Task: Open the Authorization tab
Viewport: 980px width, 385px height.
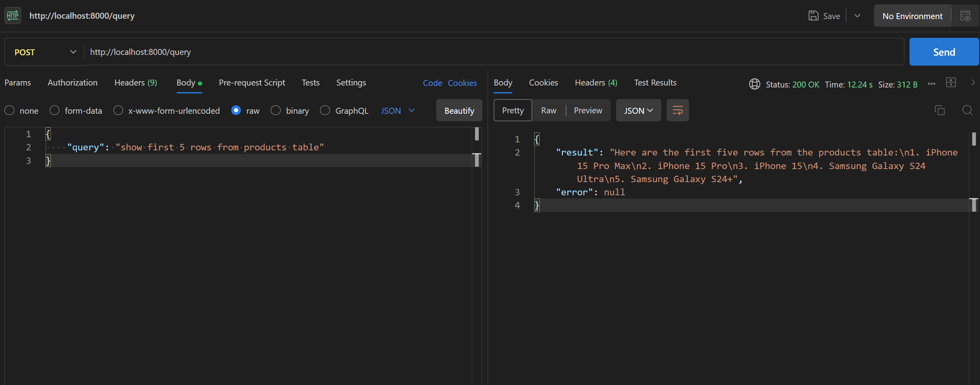Action: click(x=72, y=83)
